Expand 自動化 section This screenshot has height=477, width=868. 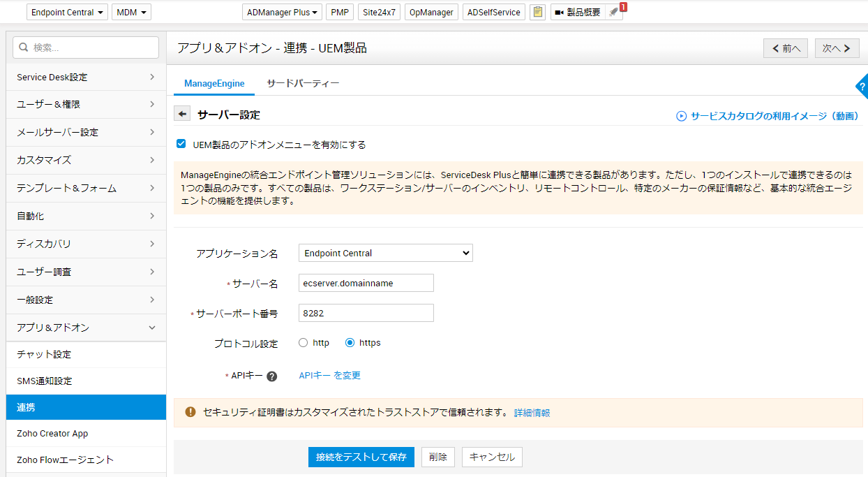86,216
